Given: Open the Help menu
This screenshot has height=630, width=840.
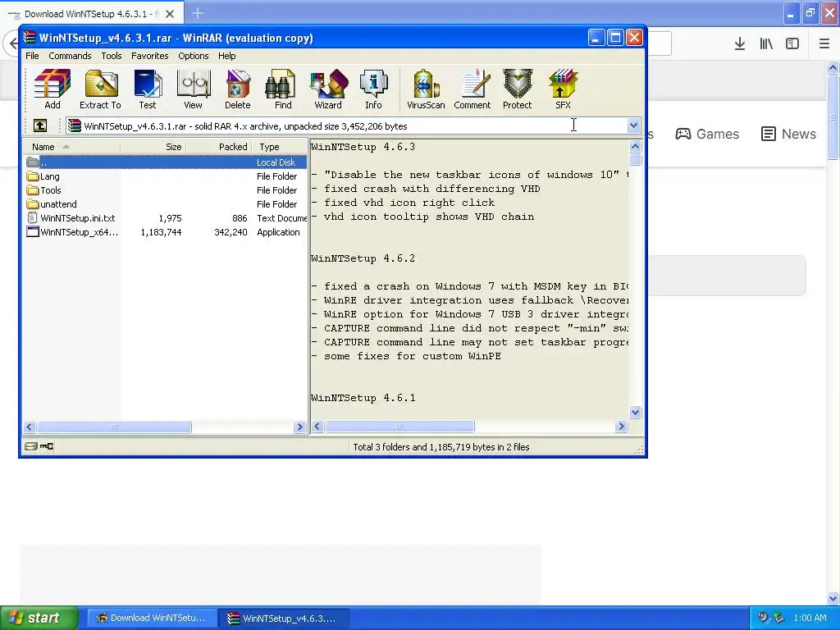Looking at the screenshot, I should coord(226,56).
